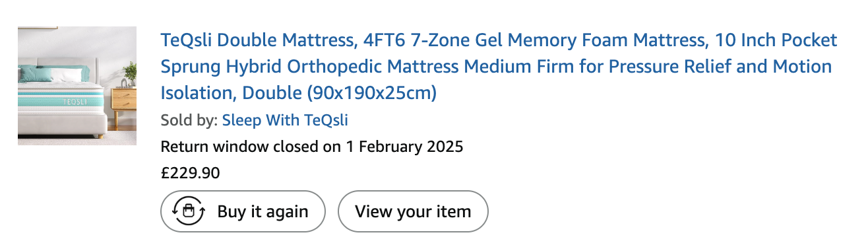The image size is (868, 247).
Task: Click the potted plant in the product image
Action: coord(129,73)
